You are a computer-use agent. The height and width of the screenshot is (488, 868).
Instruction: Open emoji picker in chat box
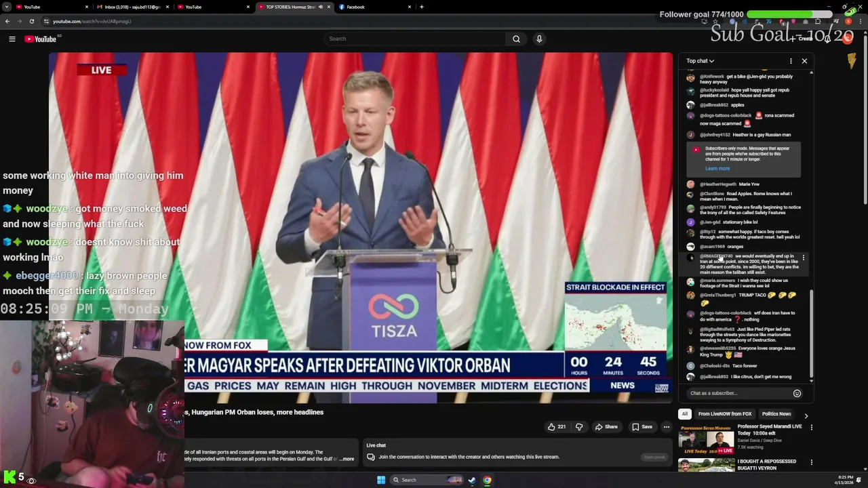click(x=797, y=393)
